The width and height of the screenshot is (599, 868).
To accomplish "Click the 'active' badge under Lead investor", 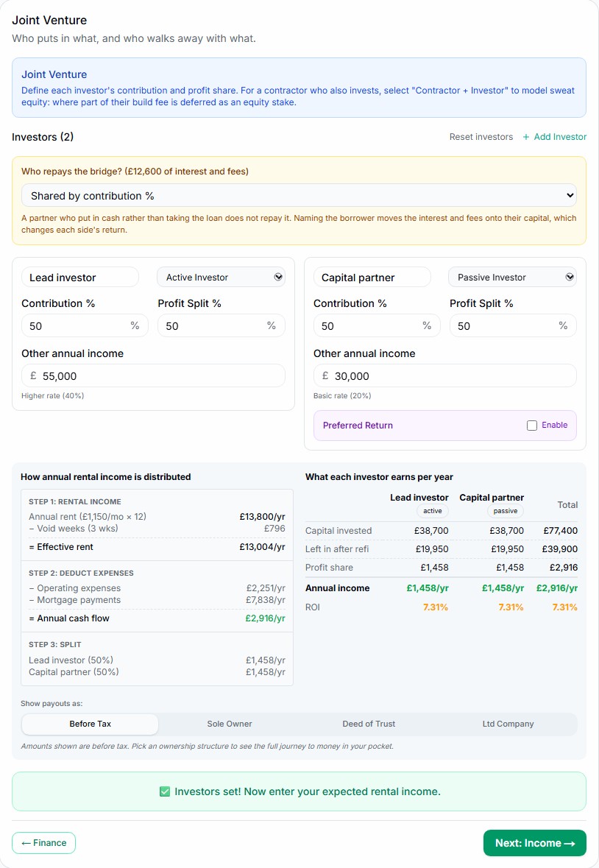I will [x=433, y=511].
